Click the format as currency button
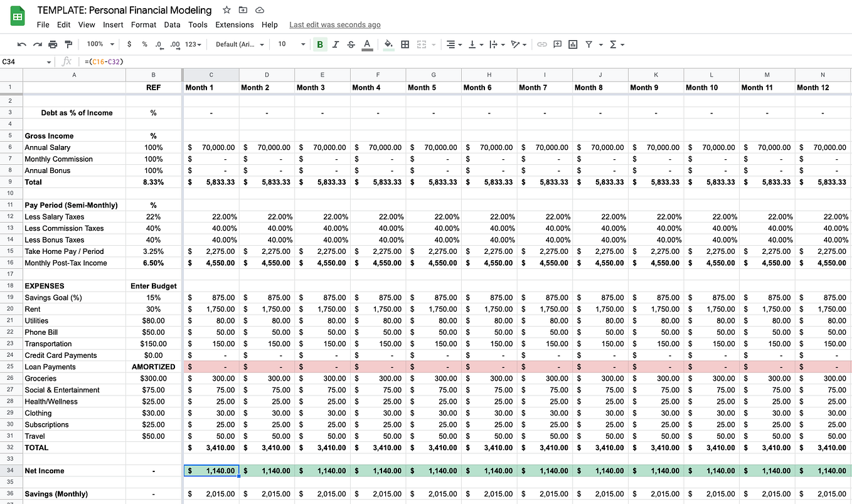The height and width of the screenshot is (504, 852). coord(129,45)
